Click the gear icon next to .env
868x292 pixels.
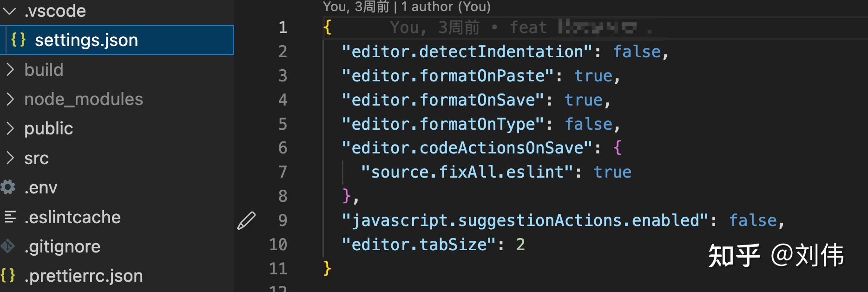tap(7, 187)
